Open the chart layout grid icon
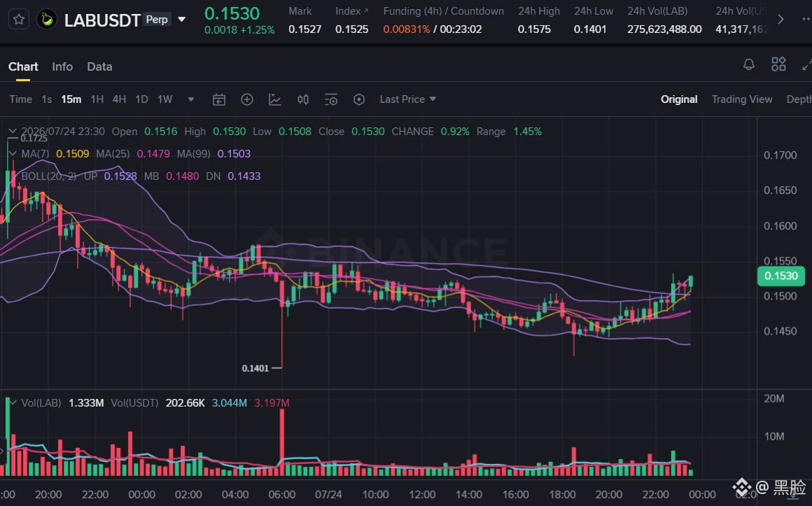 (778, 64)
